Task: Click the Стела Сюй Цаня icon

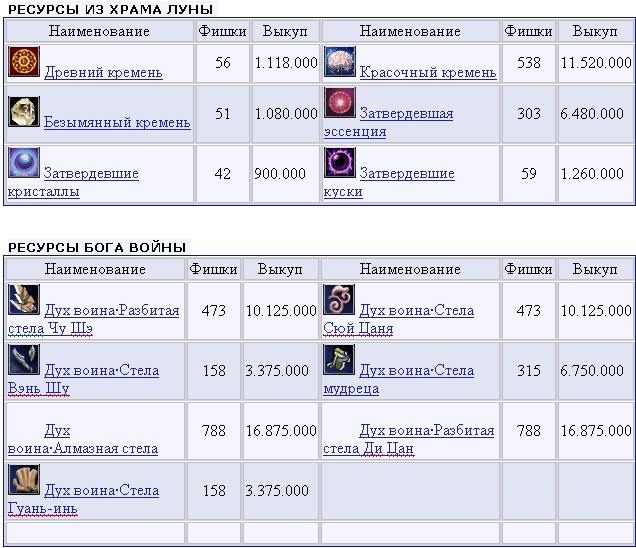Action: click(x=340, y=300)
